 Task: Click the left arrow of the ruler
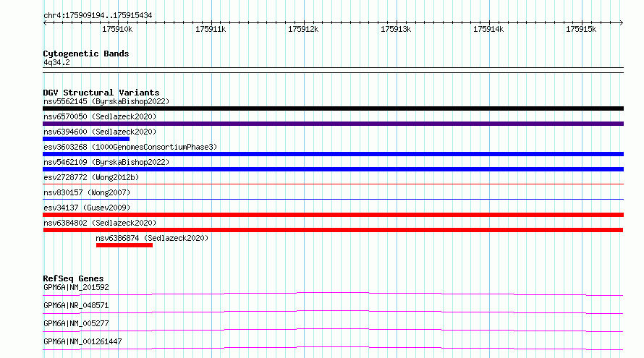[x=45, y=22]
